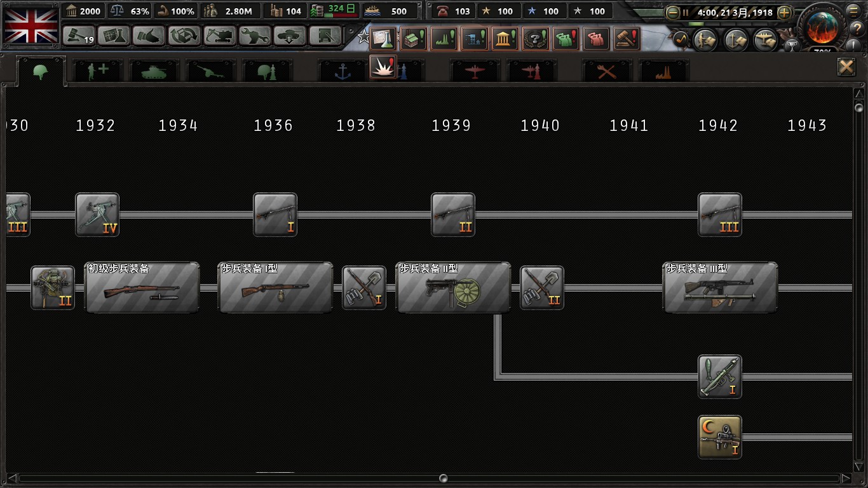The image size is (868, 488).
Task: Select the gold night vision I technology
Action: [720, 437]
